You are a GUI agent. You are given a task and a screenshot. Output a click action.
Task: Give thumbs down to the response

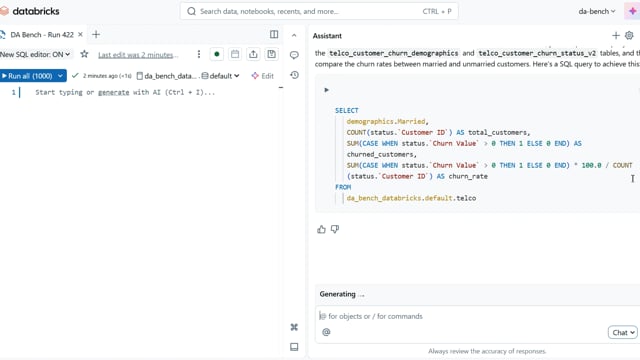coord(335,229)
